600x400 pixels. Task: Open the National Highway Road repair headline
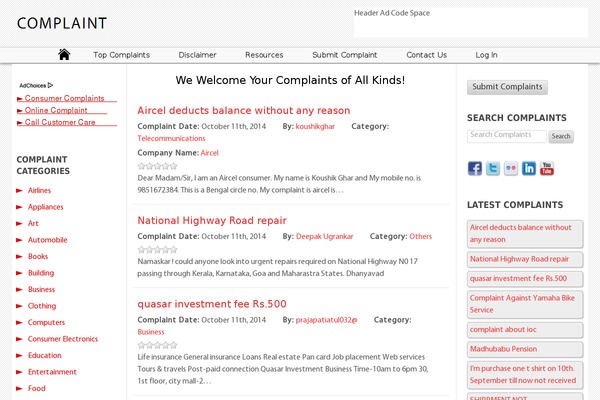pos(212,220)
